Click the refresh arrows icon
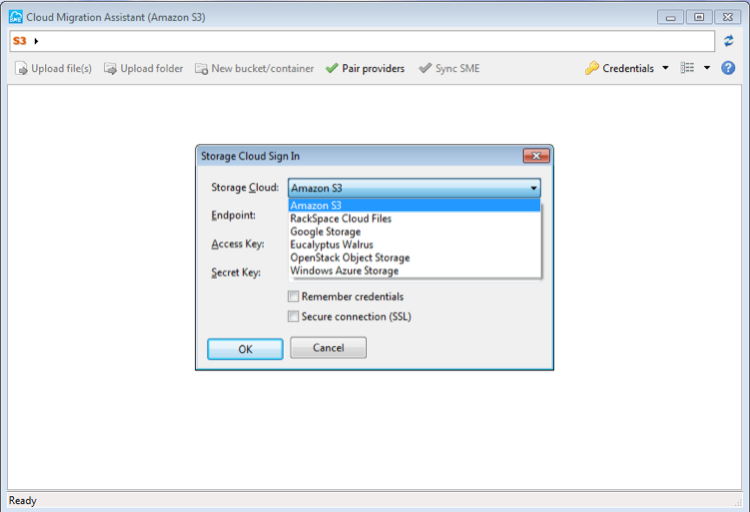The image size is (750, 512). coord(728,41)
